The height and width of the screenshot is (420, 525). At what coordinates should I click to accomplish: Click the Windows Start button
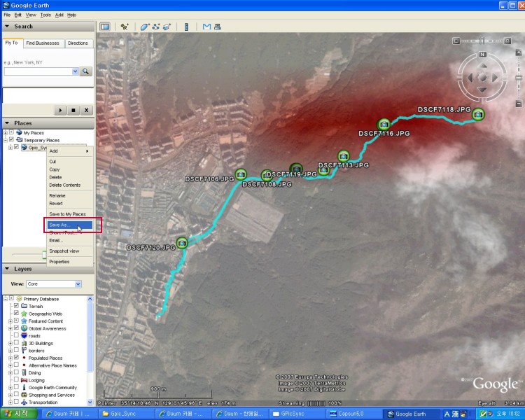(x=19, y=414)
